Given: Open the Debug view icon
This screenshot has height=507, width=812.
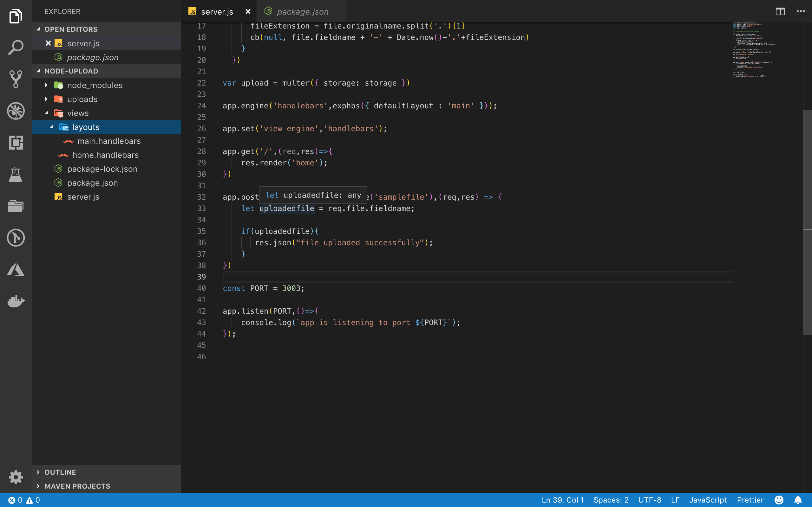Looking at the screenshot, I should point(16,111).
